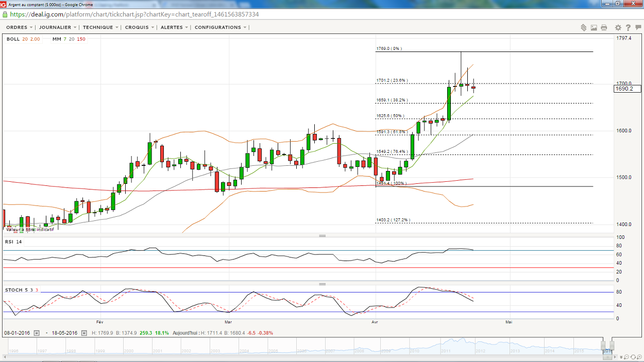
Task: Open help via the question mark icon
Action: click(x=628, y=28)
